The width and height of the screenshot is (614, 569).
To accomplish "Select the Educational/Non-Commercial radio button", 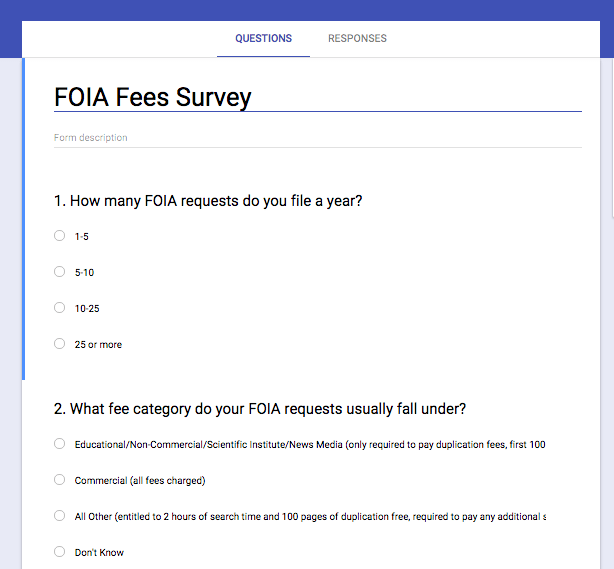I will (x=60, y=444).
